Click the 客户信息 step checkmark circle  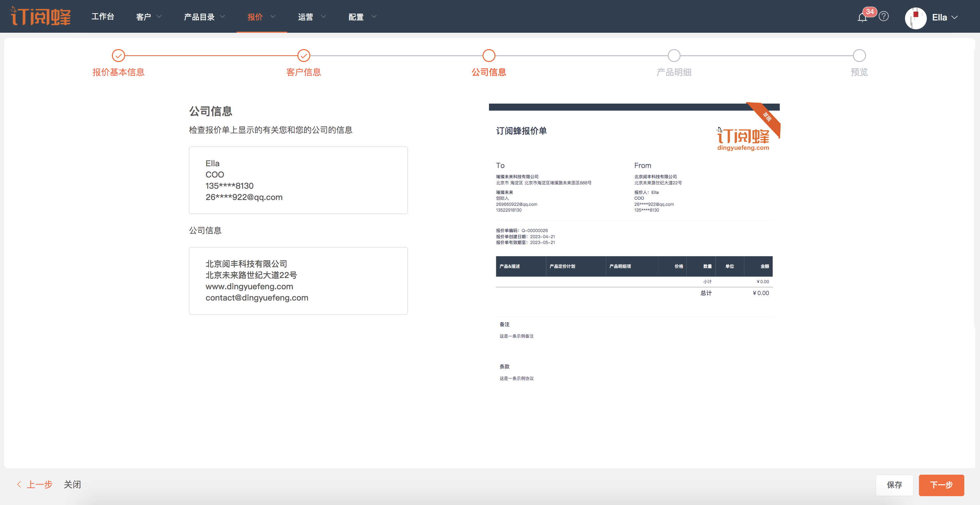click(x=303, y=56)
